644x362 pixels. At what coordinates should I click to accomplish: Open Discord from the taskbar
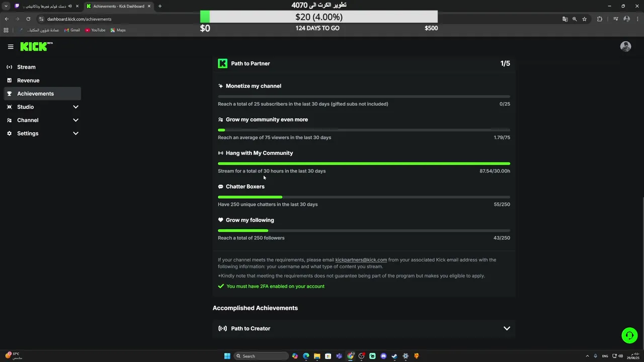coord(383,356)
